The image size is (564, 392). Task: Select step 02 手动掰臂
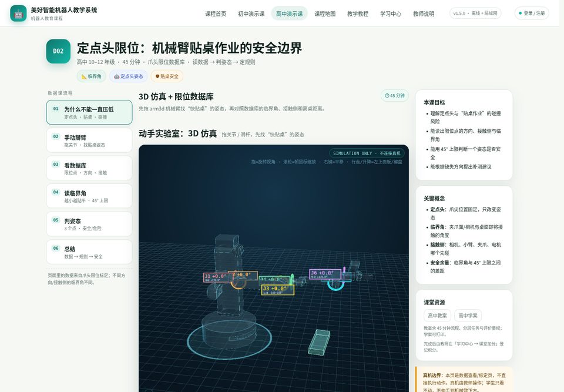click(89, 140)
